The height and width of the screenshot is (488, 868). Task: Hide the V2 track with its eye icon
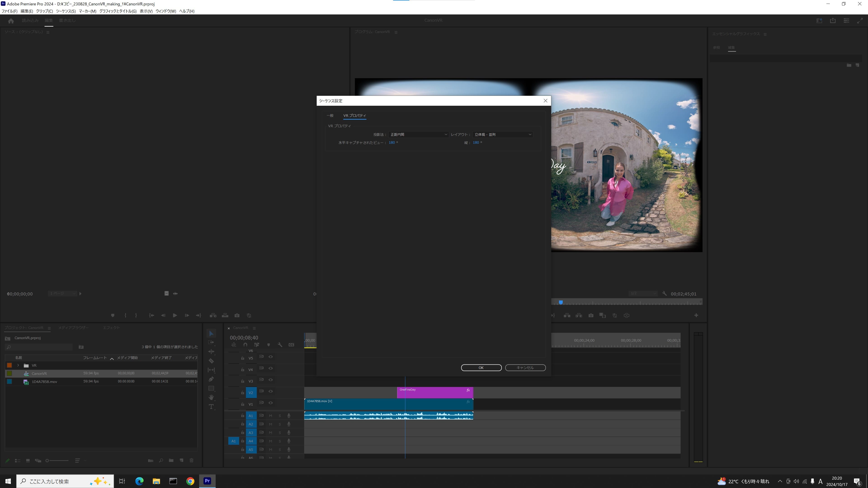(x=271, y=391)
